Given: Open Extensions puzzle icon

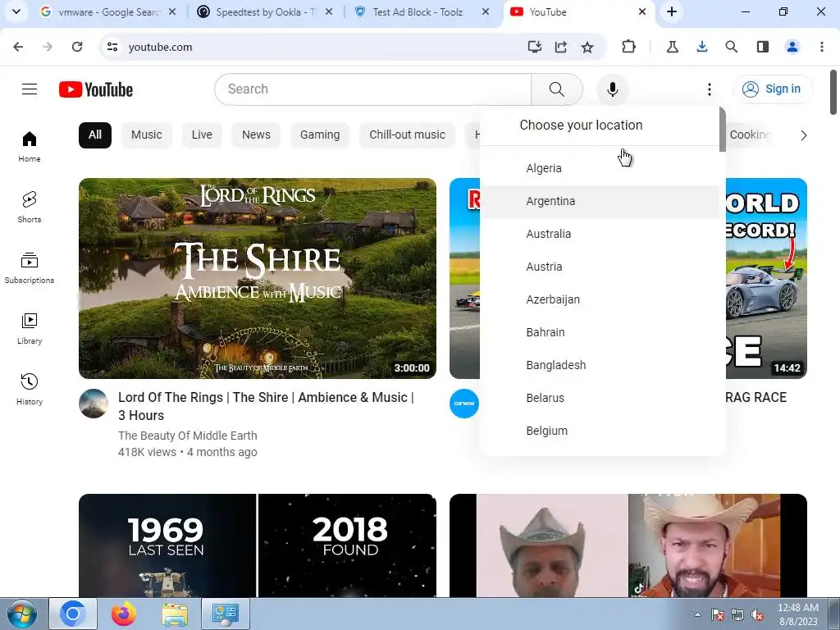Looking at the screenshot, I should 628,47.
